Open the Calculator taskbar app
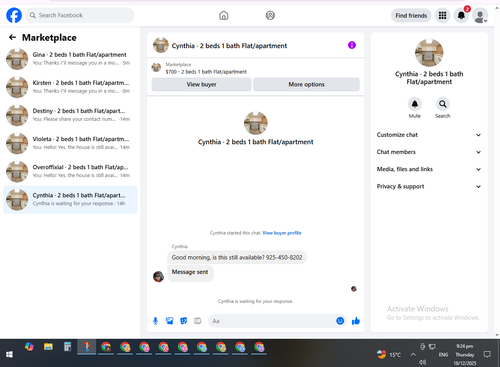 [68, 347]
